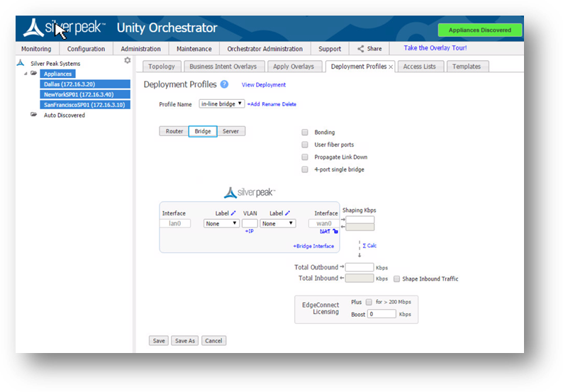Open the LAN-side Label dropdown
The width and height of the screenshot is (563, 392).
(x=221, y=223)
